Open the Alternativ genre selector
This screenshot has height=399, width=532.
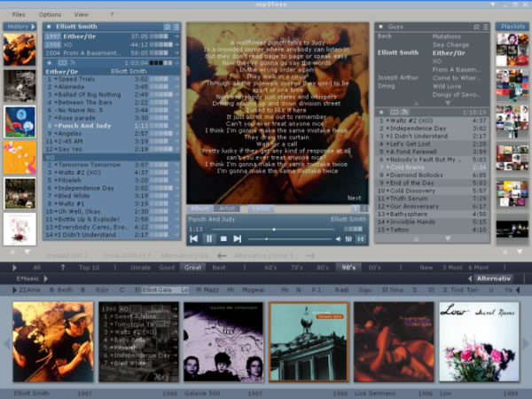coord(493,278)
